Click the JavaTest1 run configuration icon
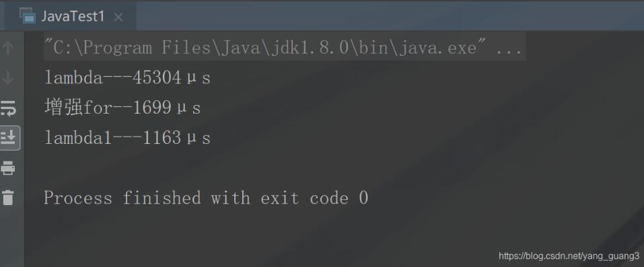The height and width of the screenshot is (267, 644). click(28, 16)
